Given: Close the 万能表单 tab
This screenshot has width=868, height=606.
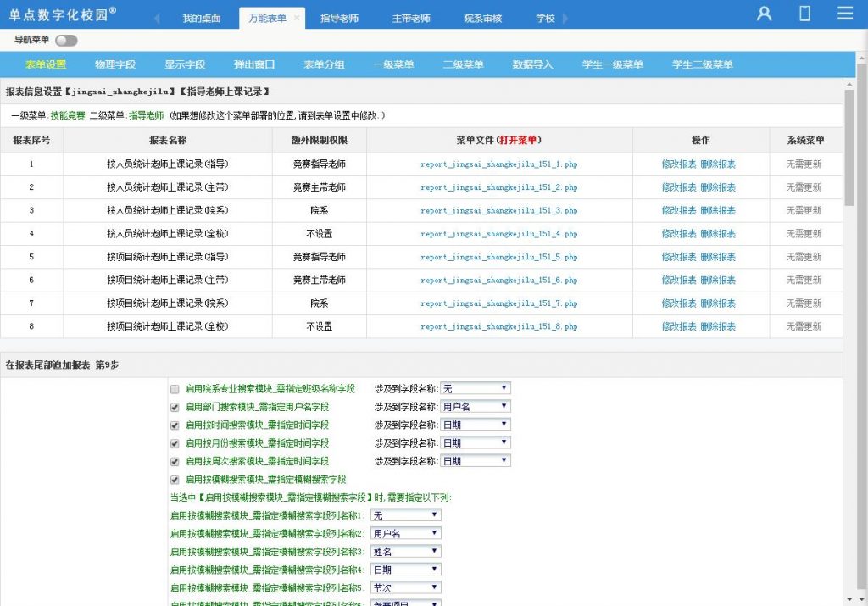Looking at the screenshot, I should pos(297,18).
